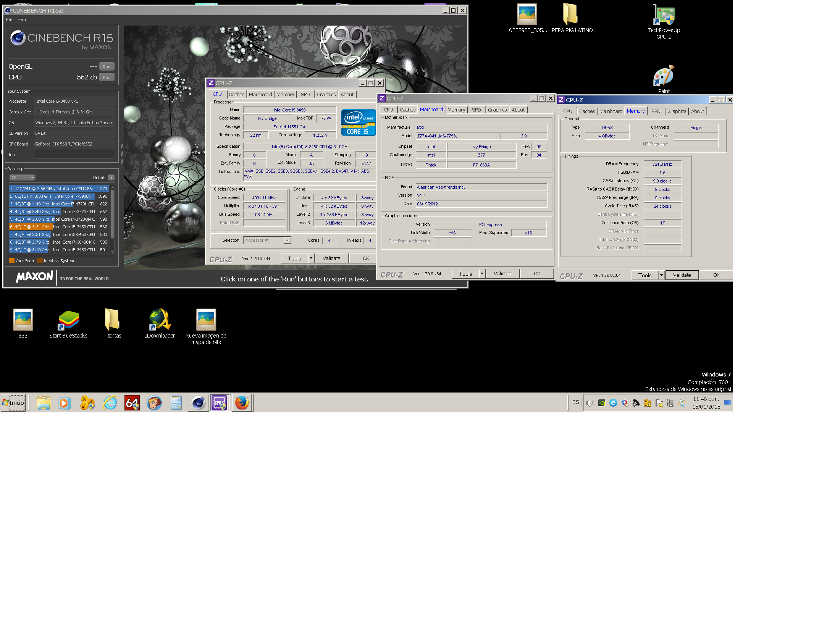Screen dimensions: 840x630
Task: Click the ES language indicator
Action: pyautogui.click(x=575, y=402)
